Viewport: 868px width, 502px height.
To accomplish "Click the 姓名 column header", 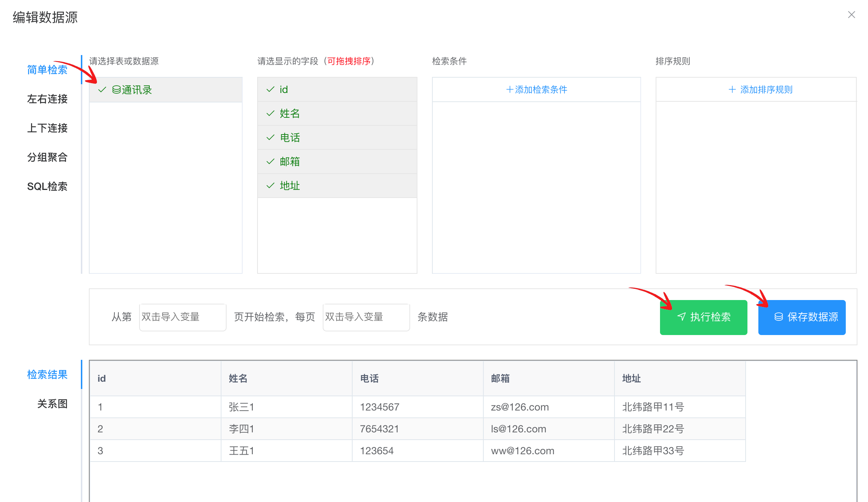I will click(x=287, y=378).
